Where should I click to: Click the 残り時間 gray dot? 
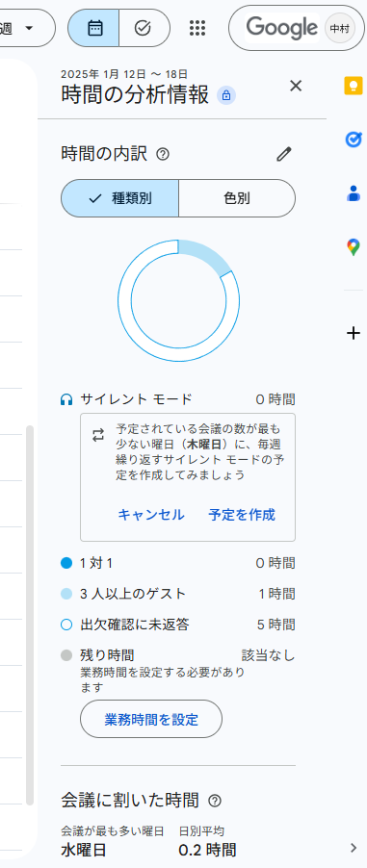point(66,656)
